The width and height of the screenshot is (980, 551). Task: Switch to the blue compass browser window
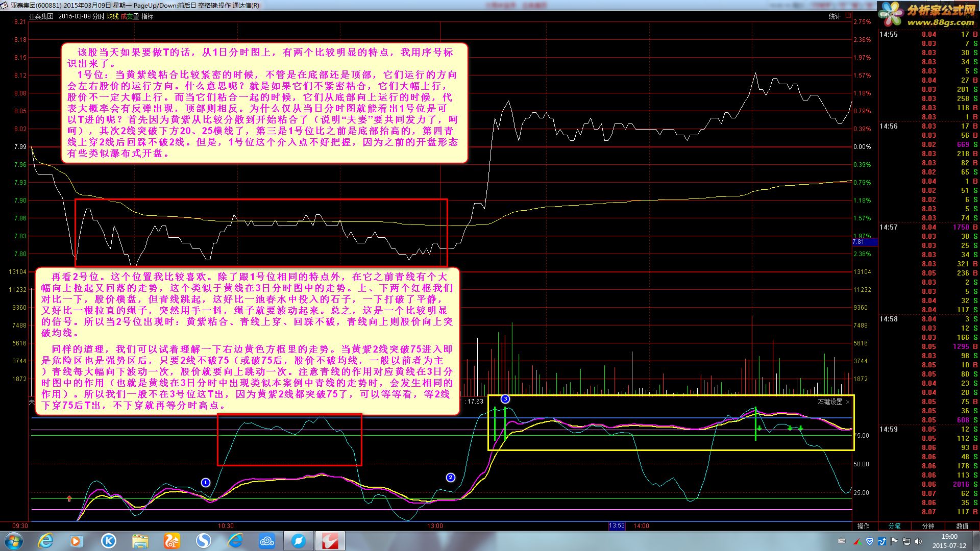298,541
